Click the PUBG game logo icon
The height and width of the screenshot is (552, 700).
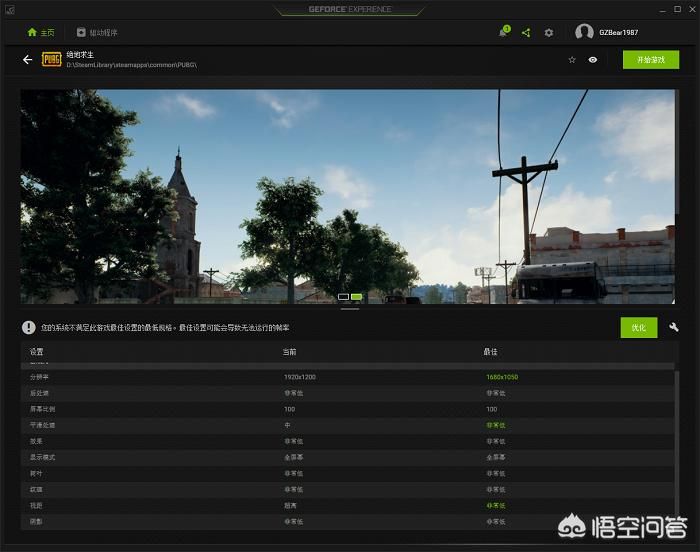tap(52, 60)
